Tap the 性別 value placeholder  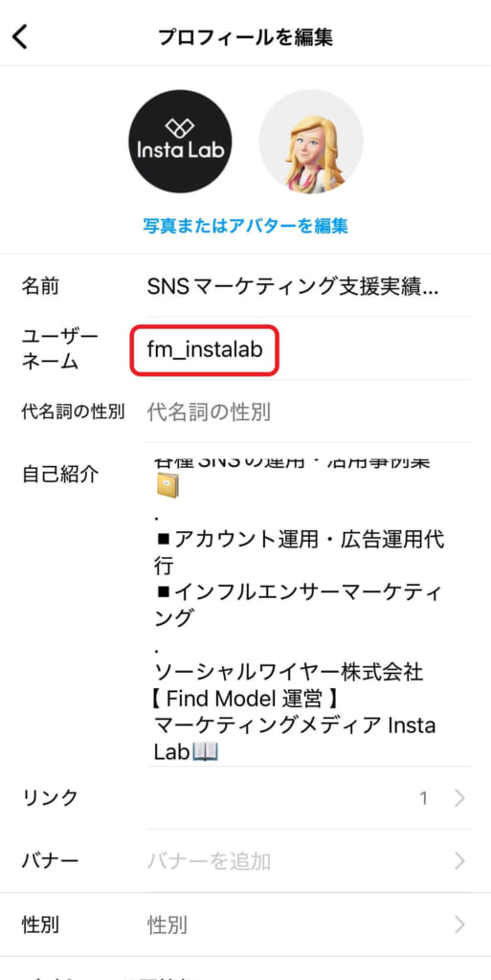(167, 924)
